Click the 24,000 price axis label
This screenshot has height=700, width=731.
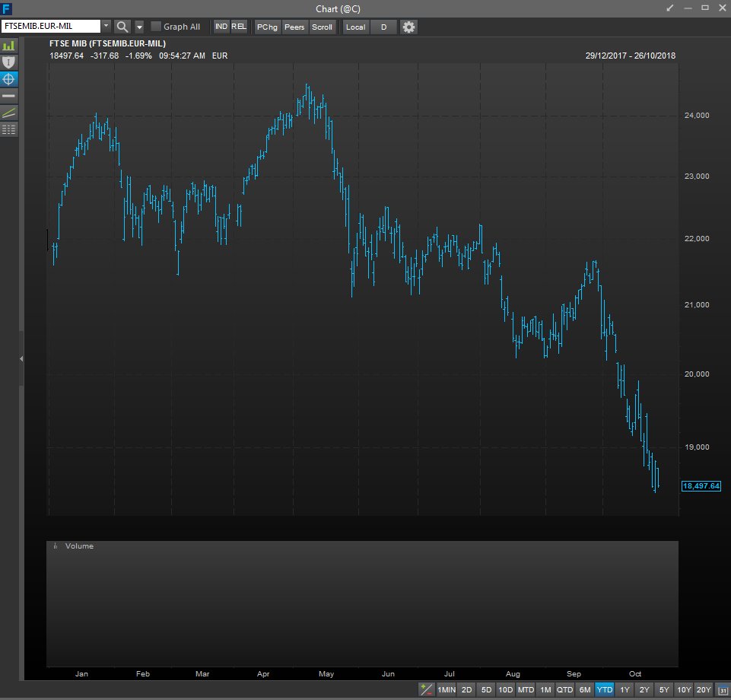point(697,115)
